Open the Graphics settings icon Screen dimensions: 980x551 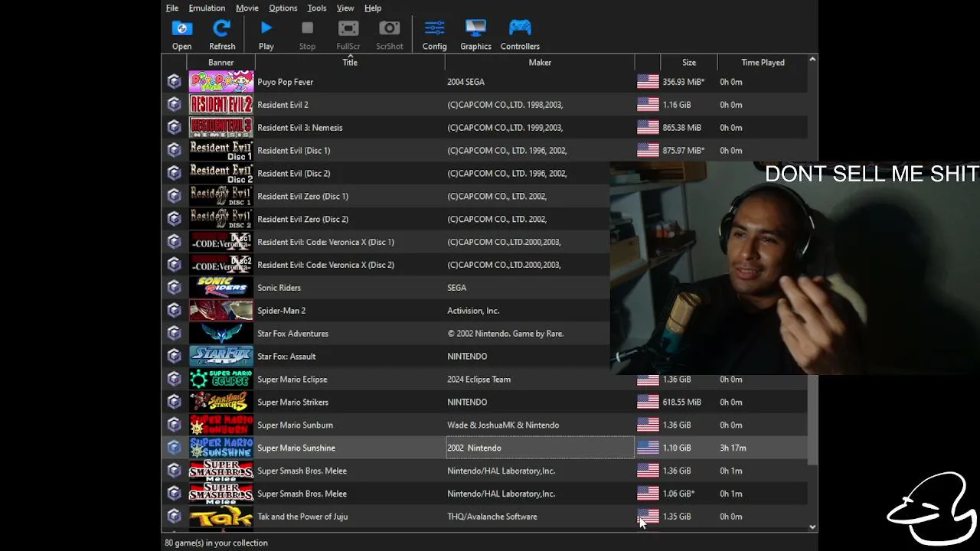tap(475, 34)
